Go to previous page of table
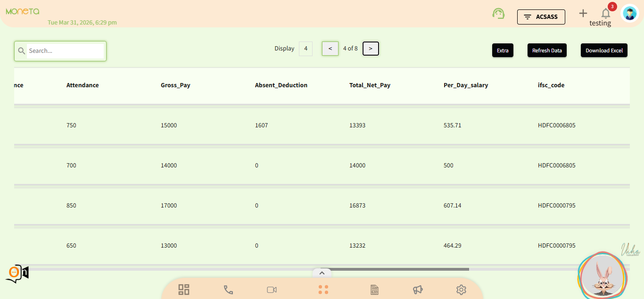The width and height of the screenshot is (644, 299). [330, 49]
